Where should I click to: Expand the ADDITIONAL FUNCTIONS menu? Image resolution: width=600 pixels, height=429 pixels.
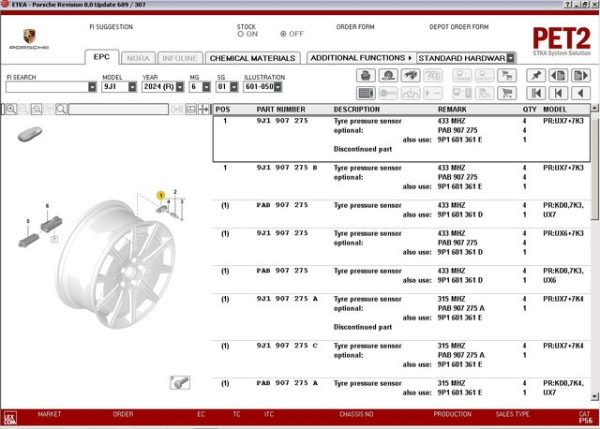[x=360, y=58]
